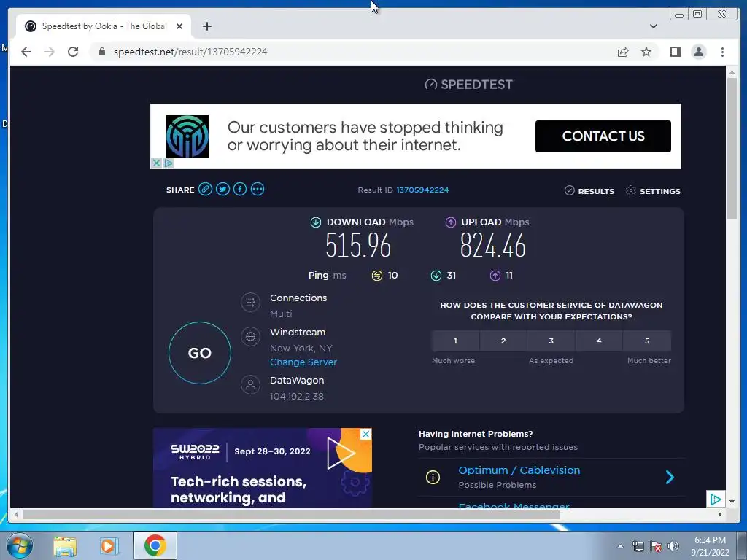Select the Speedtest by Ookla tab

point(104,26)
